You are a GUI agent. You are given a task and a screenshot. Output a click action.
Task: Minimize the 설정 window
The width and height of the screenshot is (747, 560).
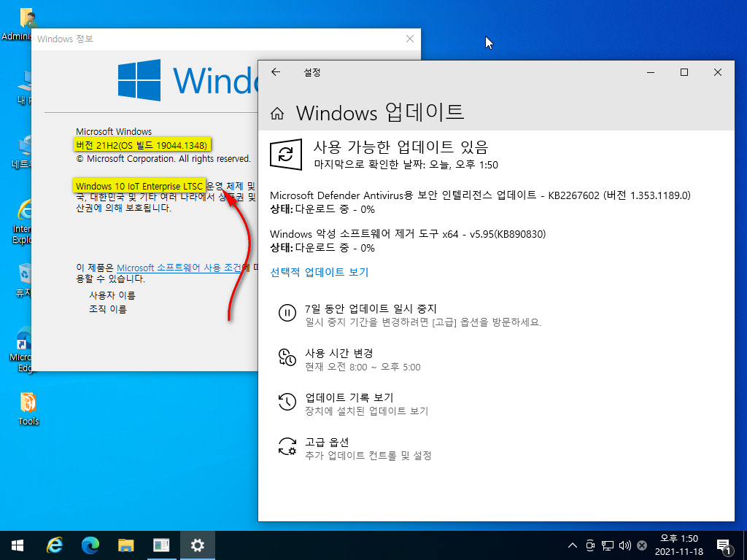coord(651,72)
